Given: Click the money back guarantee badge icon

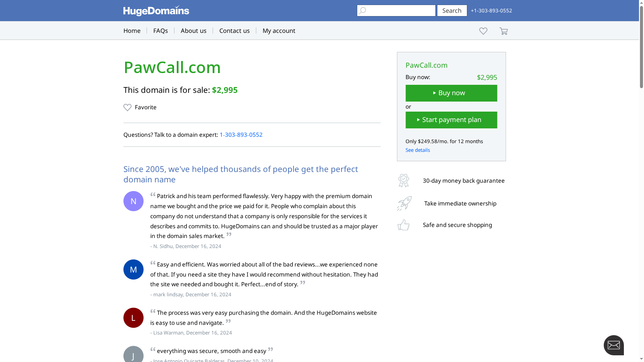Looking at the screenshot, I should pos(404,180).
